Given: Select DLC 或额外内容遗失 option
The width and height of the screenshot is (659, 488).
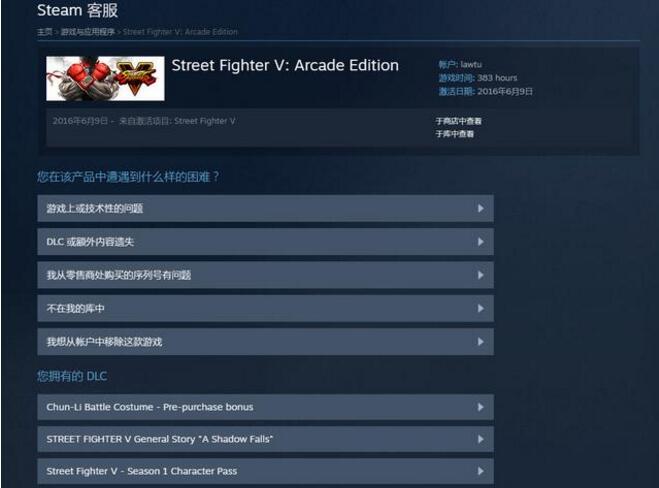Looking at the screenshot, I should click(x=265, y=242).
